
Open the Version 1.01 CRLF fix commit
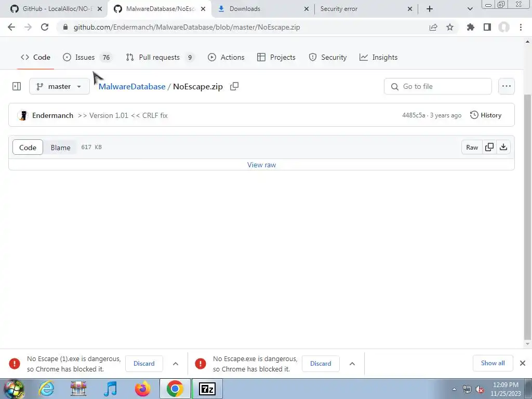(x=123, y=115)
